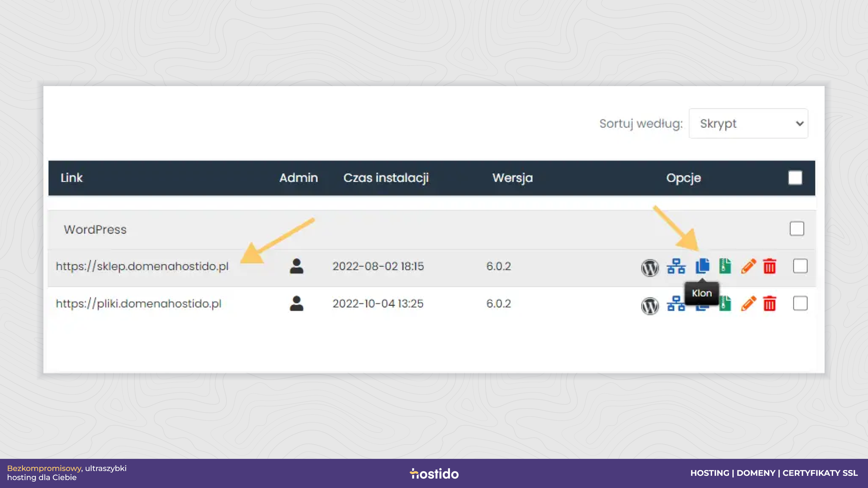Check the WordPress group checkbox
This screenshot has width=868, height=488.
(797, 229)
